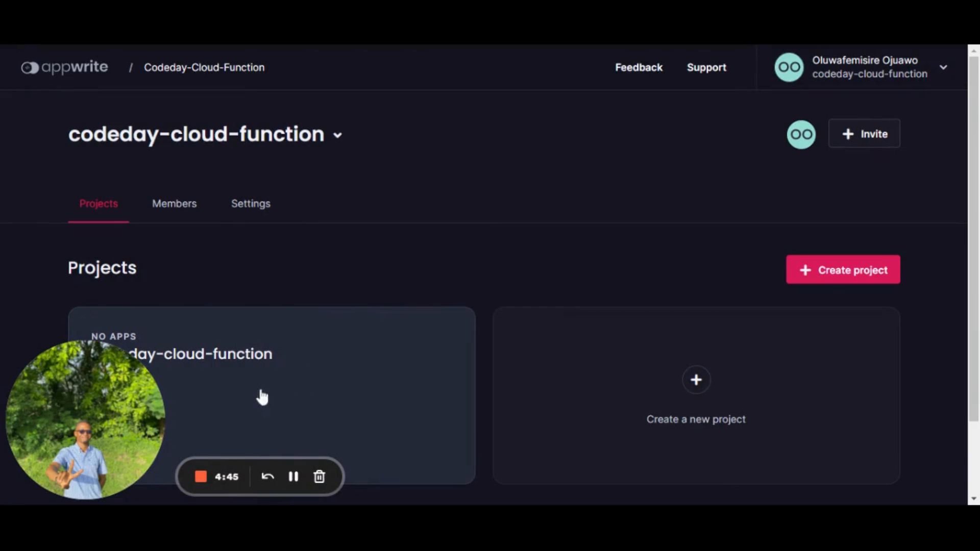
Task: Open the codeday-cloud-function organization dropdown
Action: 337,135
